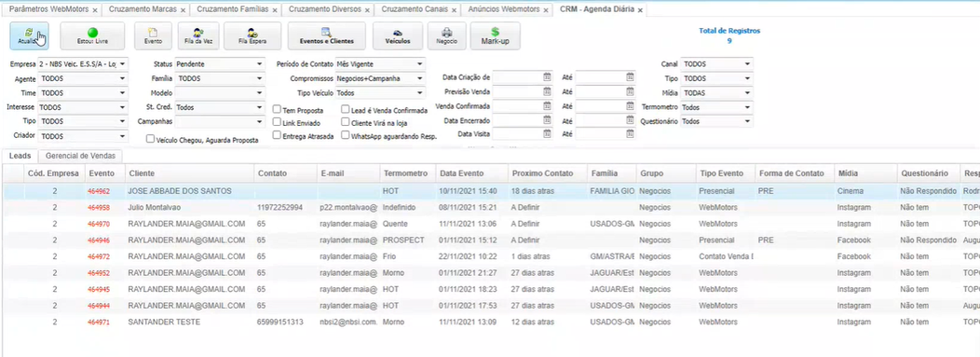Click the Estou Livre green status button
The height and width of the screenshot is (357, 980).
[92, 35]
